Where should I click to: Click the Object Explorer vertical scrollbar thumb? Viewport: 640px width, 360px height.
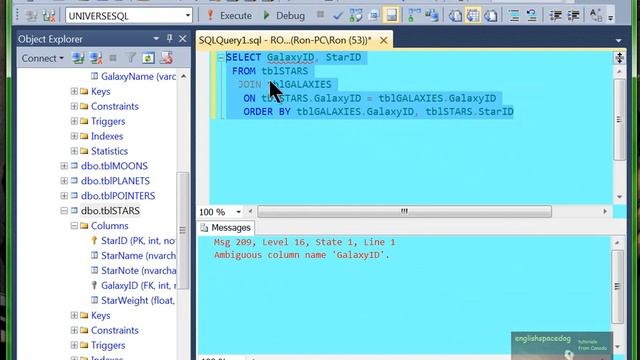(x=182, y=231)
